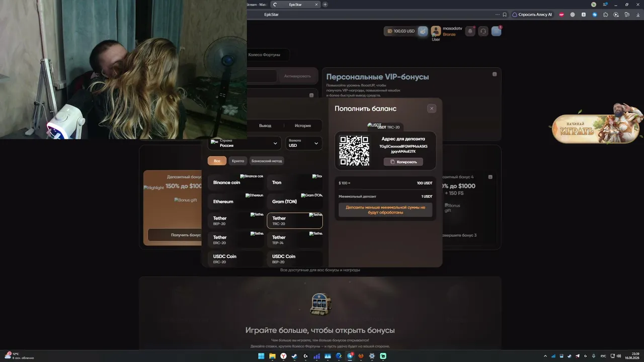Open the support headset icon
The height and width of the screenshot is (362, 644).
click(483, 31)
